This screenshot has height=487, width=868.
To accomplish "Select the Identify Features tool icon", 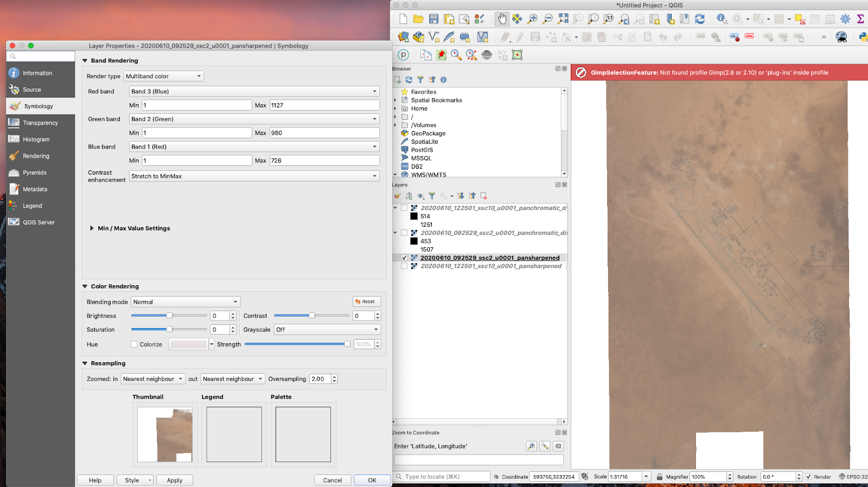I will tap(722, 19).
